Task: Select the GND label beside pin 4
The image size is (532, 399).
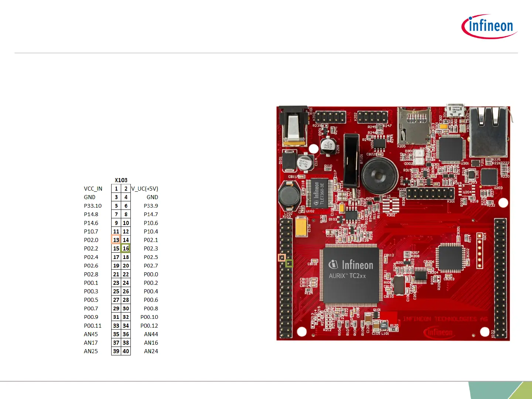Action: [152, 197]
